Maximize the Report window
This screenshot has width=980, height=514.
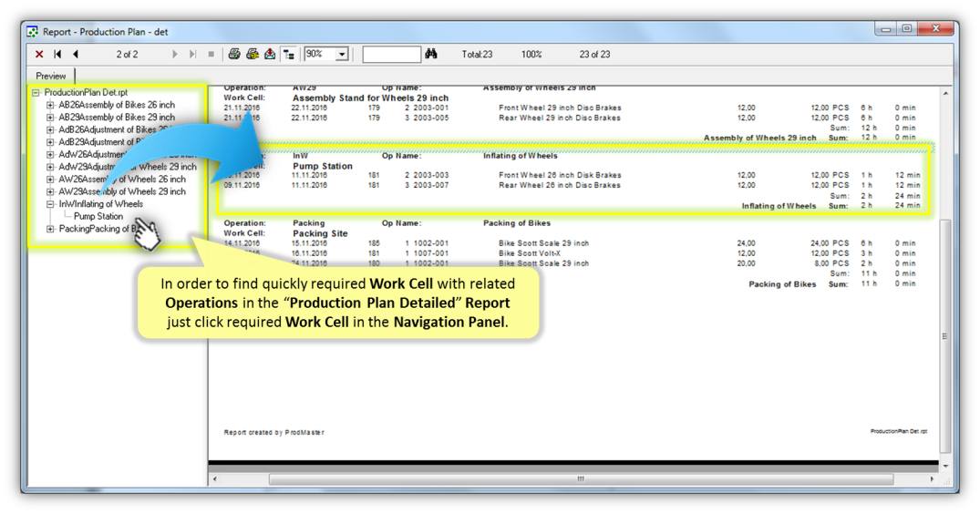click(907, 29)
